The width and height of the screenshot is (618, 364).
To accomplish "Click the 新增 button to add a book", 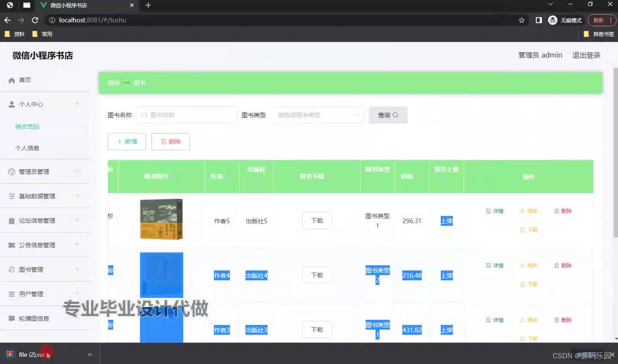I will (126, 142).
